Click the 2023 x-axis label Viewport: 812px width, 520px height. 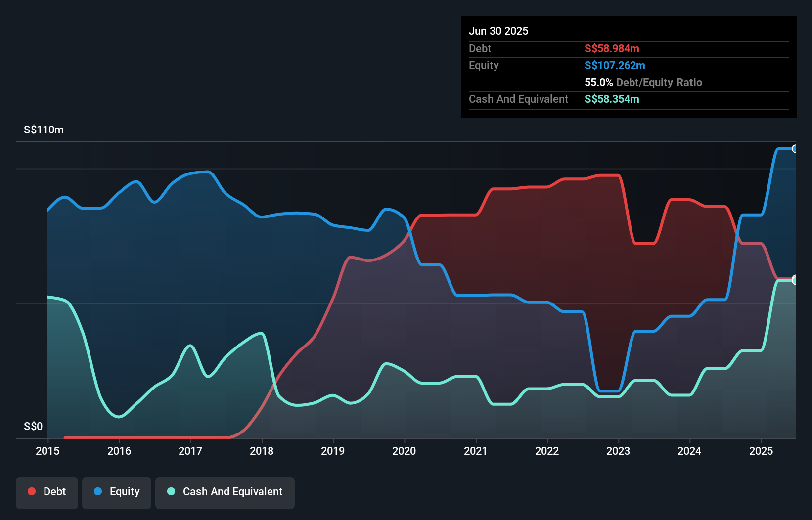click(618, 451)
